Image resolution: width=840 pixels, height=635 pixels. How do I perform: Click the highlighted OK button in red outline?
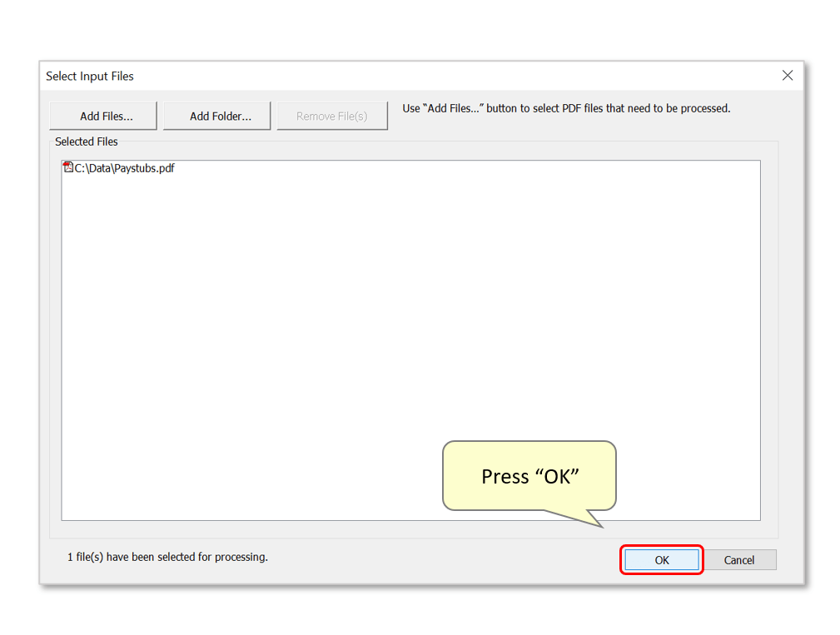click(x=661, y=559)
